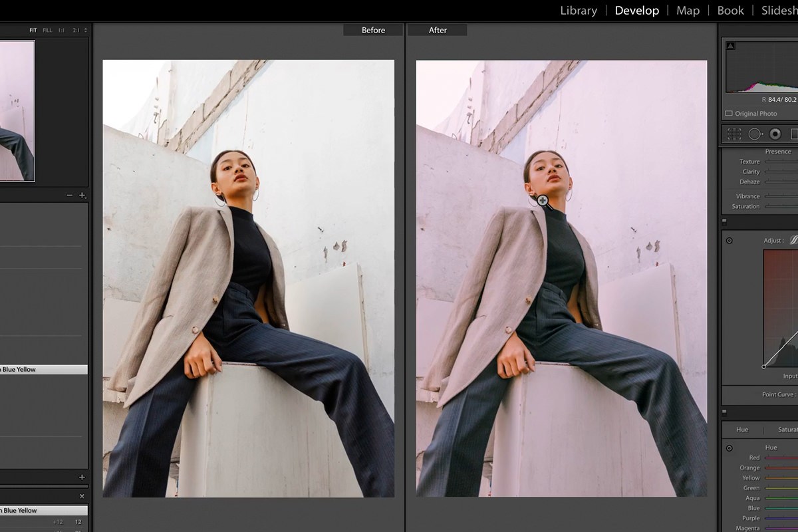Click the minus icon in left panel header
The height and width of the screenshot is (532, 798).
70,195
